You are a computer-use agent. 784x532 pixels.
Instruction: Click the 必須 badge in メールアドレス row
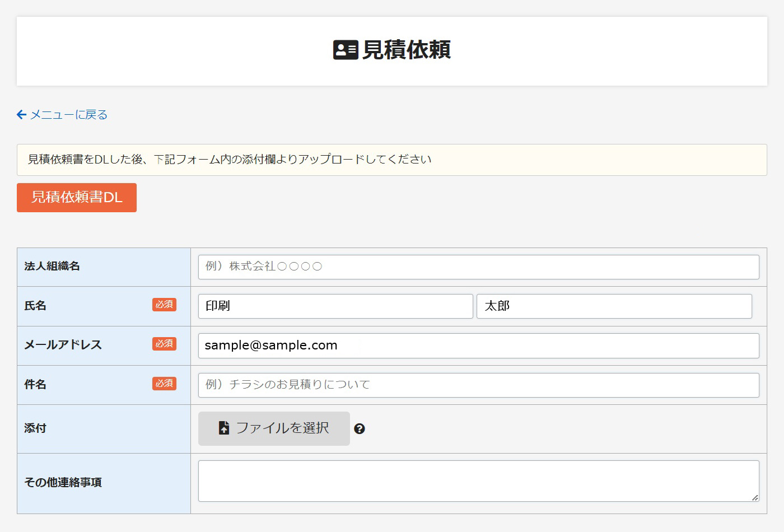point(164,344)
